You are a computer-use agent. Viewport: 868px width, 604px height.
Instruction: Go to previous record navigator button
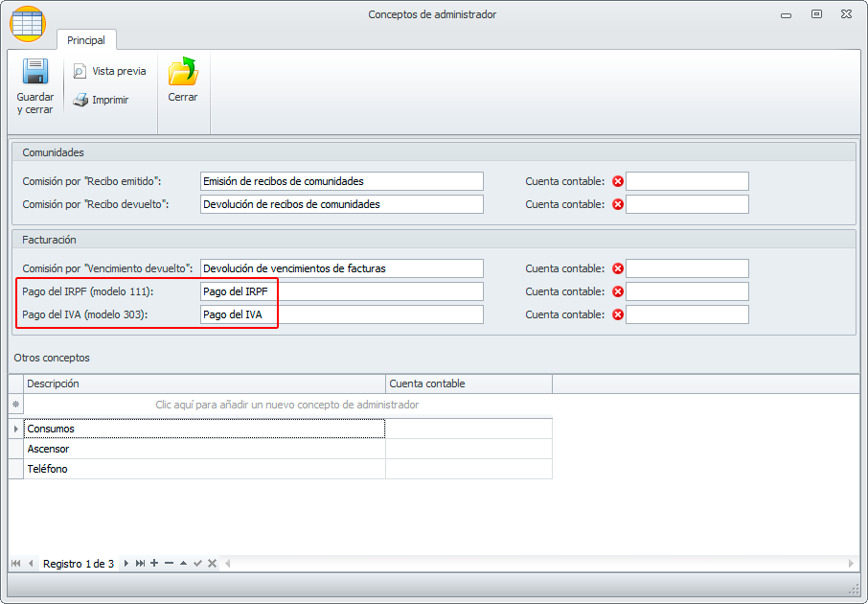pos(31,564)
